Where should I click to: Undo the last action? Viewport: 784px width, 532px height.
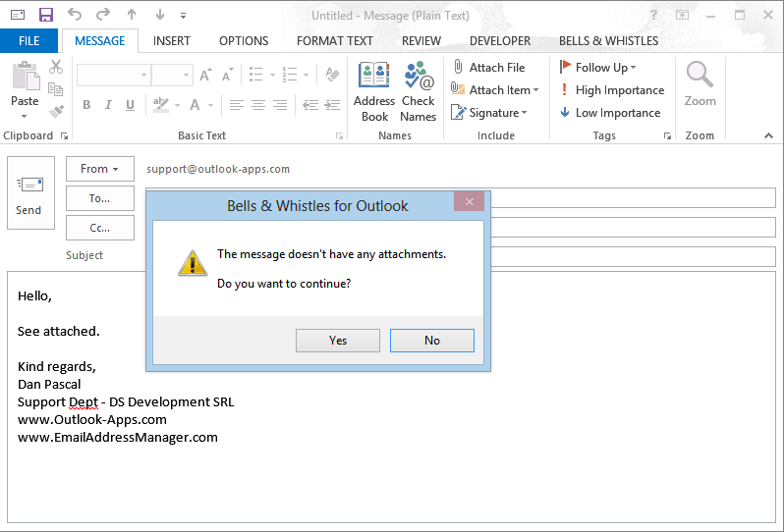point(75,15)
